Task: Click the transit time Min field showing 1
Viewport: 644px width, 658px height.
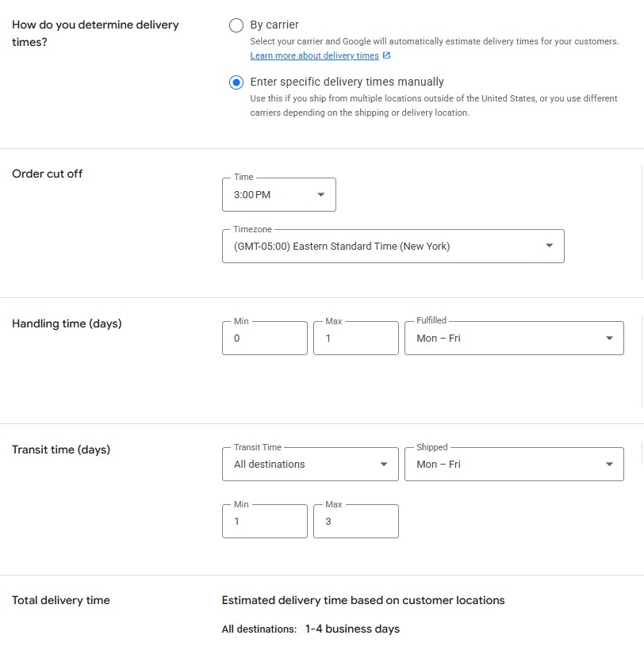Action: pos(264,521)
